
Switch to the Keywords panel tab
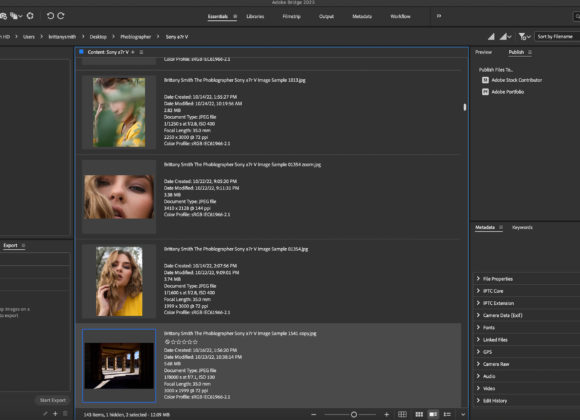[x=522, y=227]
